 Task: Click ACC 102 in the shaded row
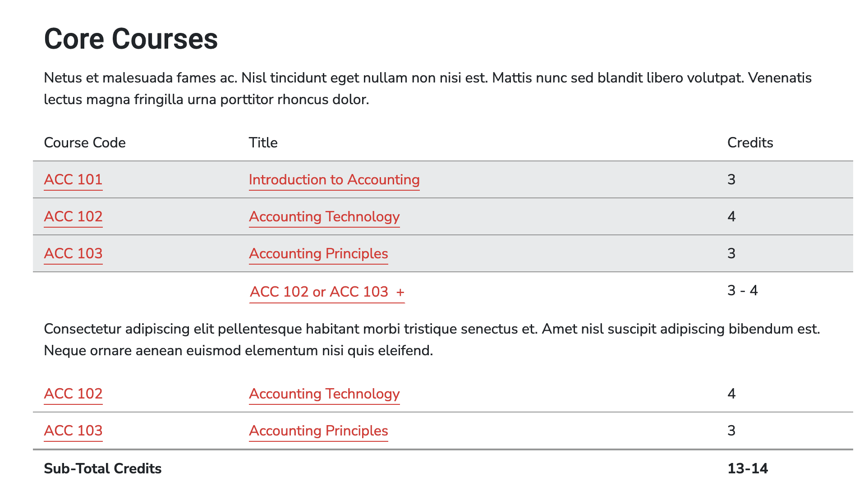pyautogui.click(x=73, y=217)
